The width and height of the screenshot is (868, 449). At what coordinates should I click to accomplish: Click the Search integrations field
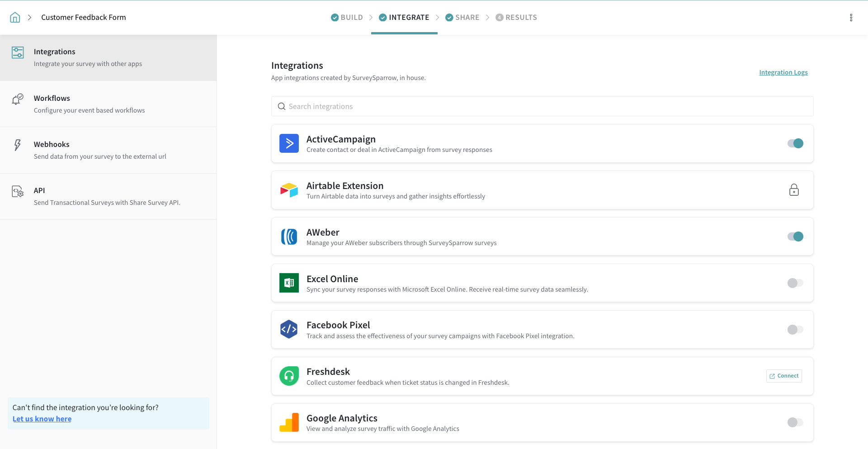(x=542, y=106)
